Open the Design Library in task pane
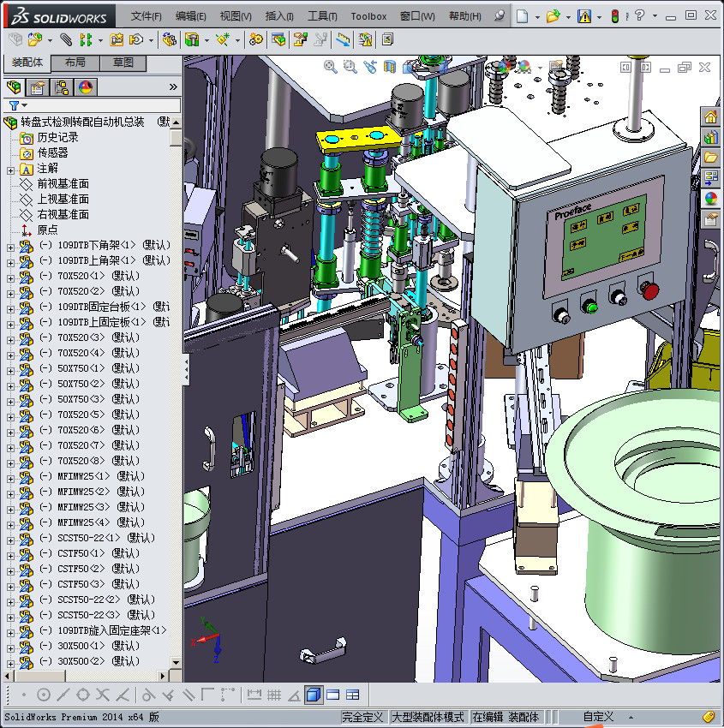 click(x=710, y=137)
